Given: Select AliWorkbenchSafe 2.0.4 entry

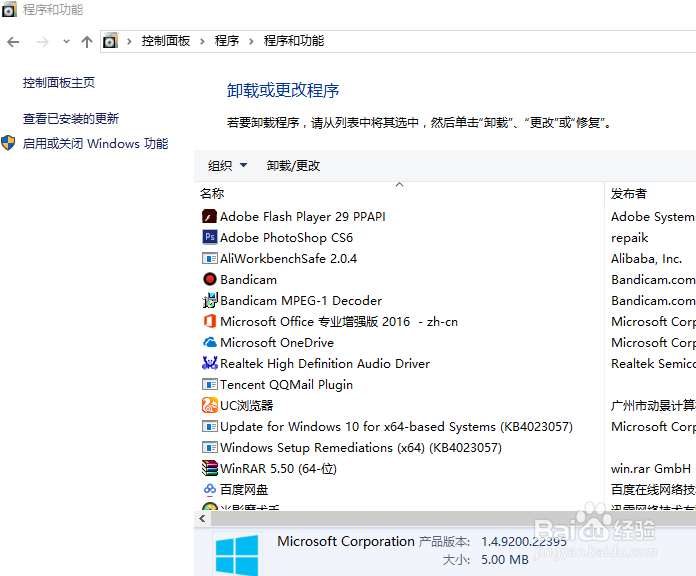Looking at the screenshot, I should 289,258.
